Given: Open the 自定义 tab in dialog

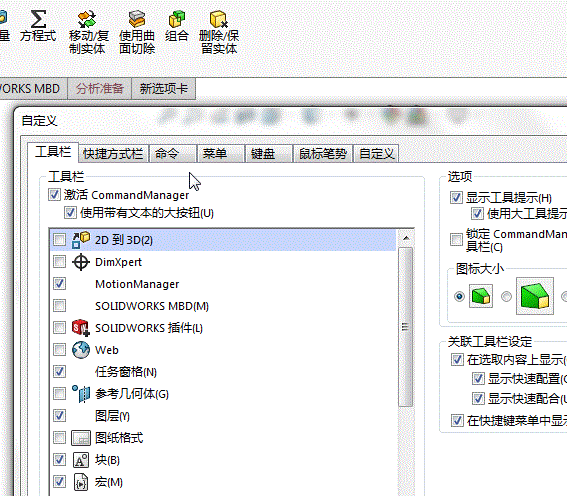Looking at the screenshot, I should coord(376,154).
